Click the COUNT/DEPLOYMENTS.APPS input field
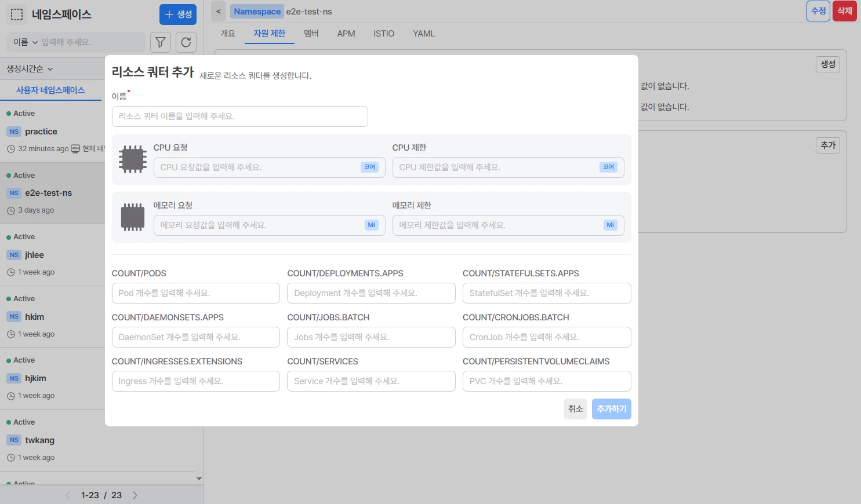Screen dimensions: 861x504 (371, 293)
